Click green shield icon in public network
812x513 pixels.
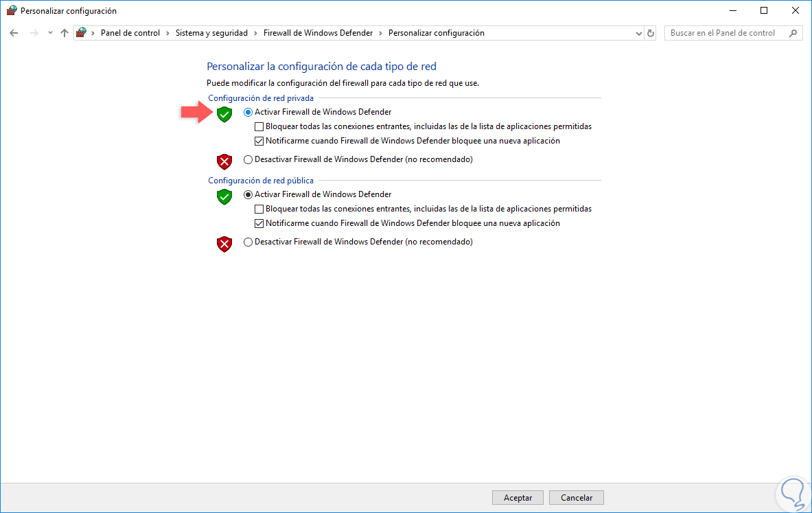tap(224, 196)
